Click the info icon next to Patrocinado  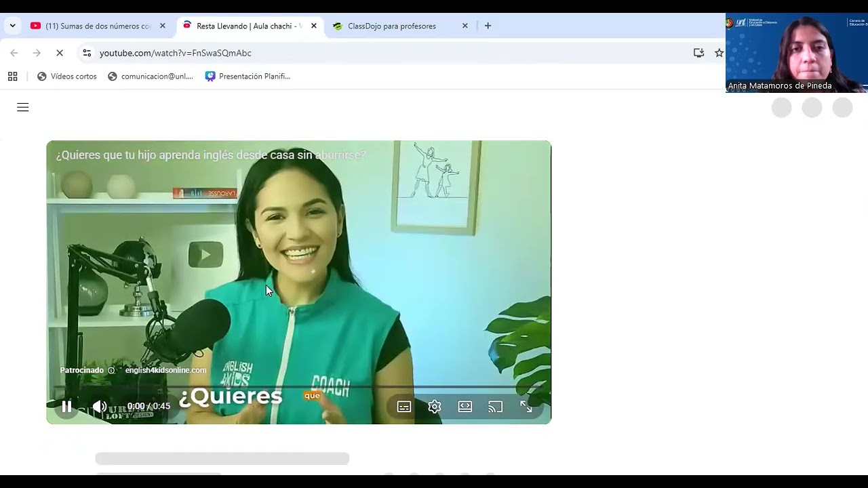click(112, 371)
